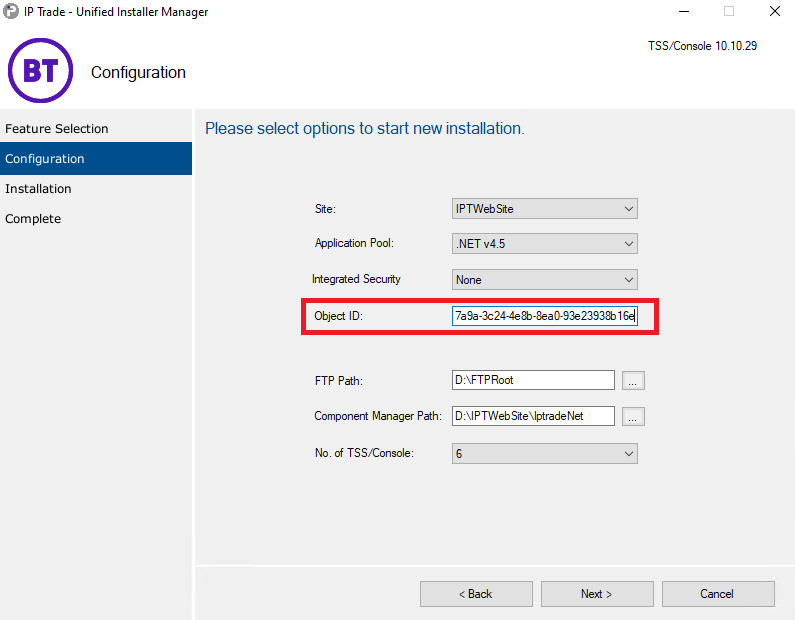Open the Site dropdown
This screenshot has height=620, width=795.
(545, 209)
